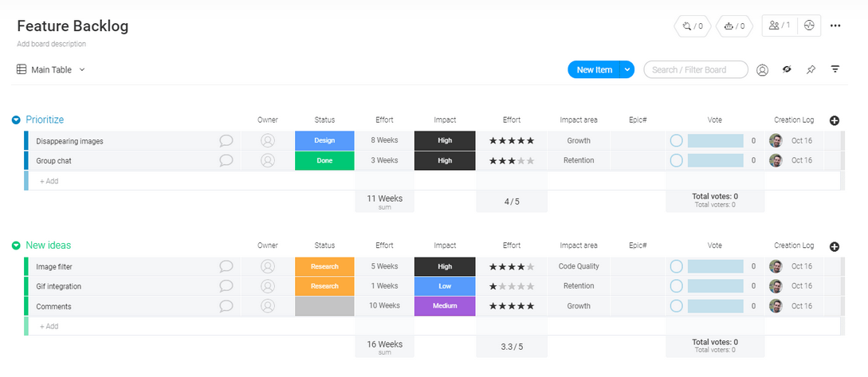Set star rating for Group chat

click(512, 160)
